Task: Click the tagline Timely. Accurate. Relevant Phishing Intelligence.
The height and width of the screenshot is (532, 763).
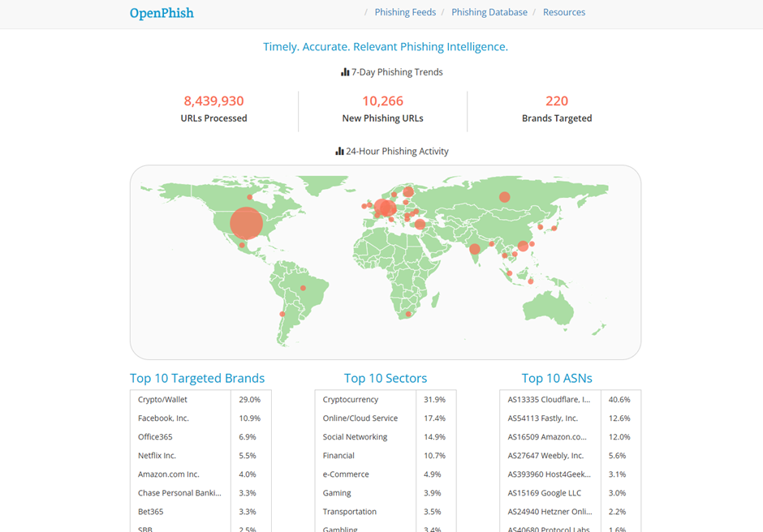Action: coord(386,47)
